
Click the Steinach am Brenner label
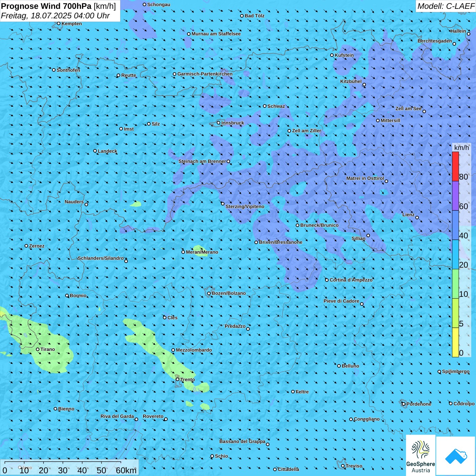point(202,161)
